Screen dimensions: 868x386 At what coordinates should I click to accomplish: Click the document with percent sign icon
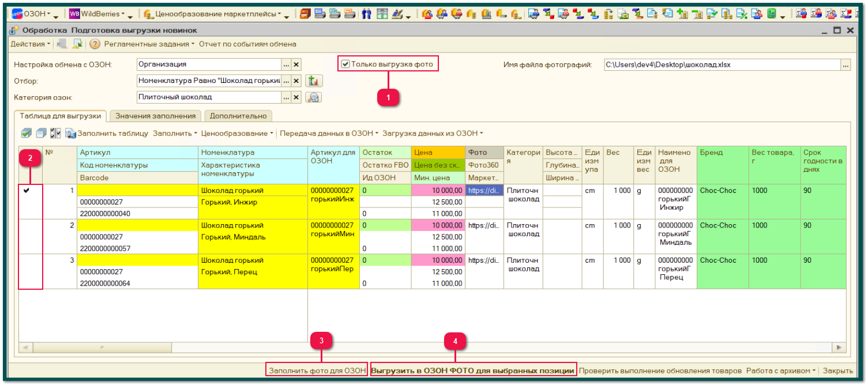pos(742,14)
